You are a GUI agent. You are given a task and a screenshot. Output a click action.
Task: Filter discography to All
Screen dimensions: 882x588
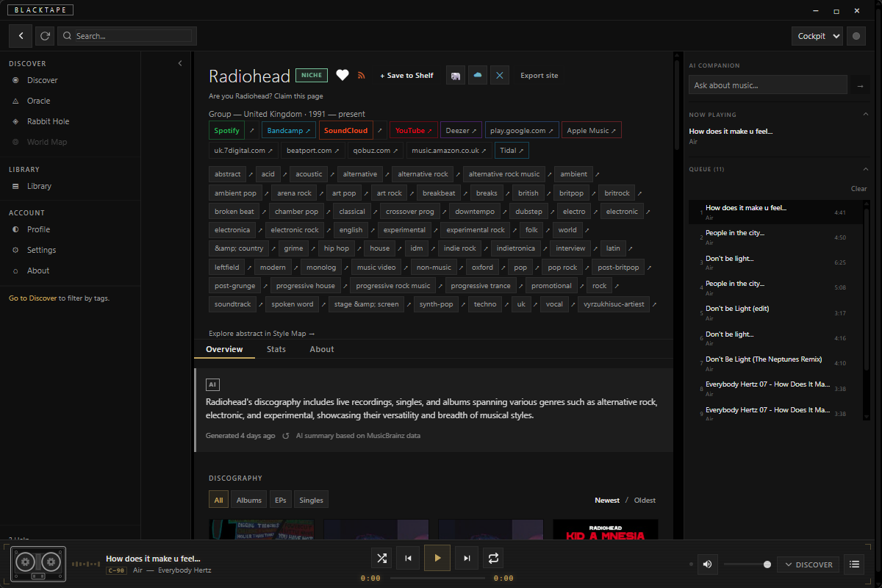click(x=218, y=500)
